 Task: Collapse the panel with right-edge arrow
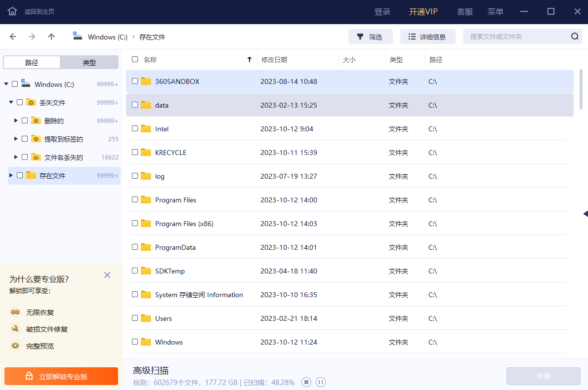586,213
